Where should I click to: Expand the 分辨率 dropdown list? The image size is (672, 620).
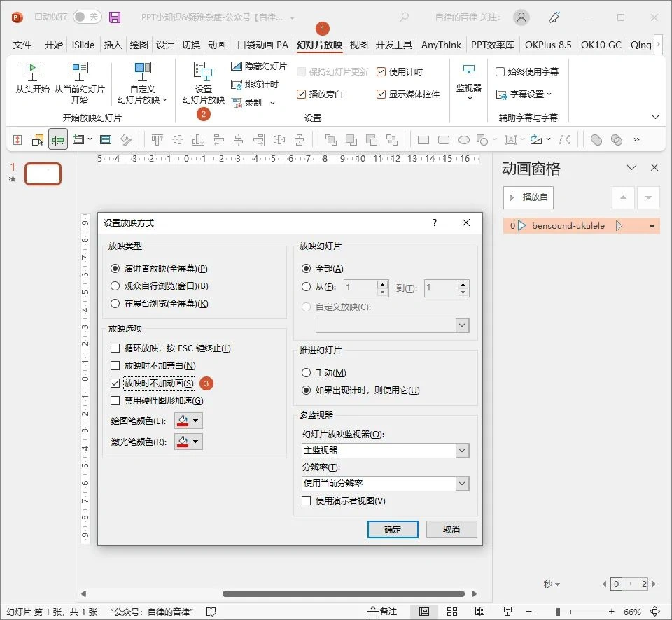pyautogui.click(x=463, y=484)
